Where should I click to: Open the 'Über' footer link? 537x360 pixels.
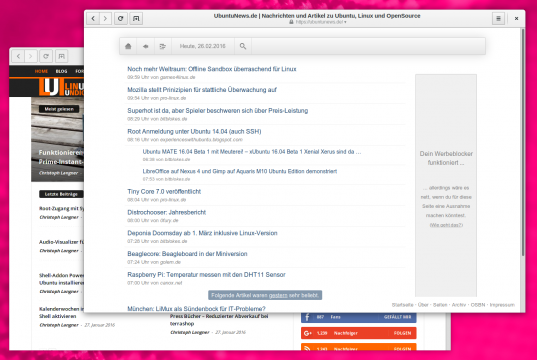[x=423, y=305]
